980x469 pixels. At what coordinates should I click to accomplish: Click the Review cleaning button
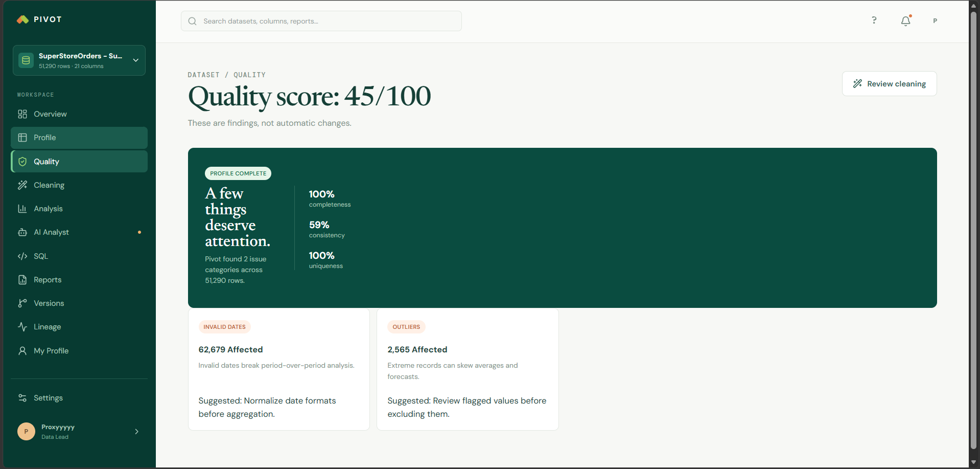[889, 84]
